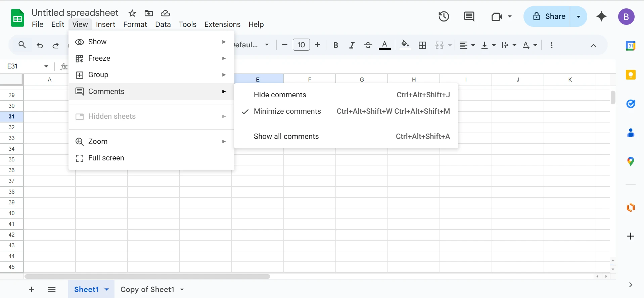Toggle bold formatting
Image resolution: width=644 pixels, height=298 pixels.
(x=335, y=45)
